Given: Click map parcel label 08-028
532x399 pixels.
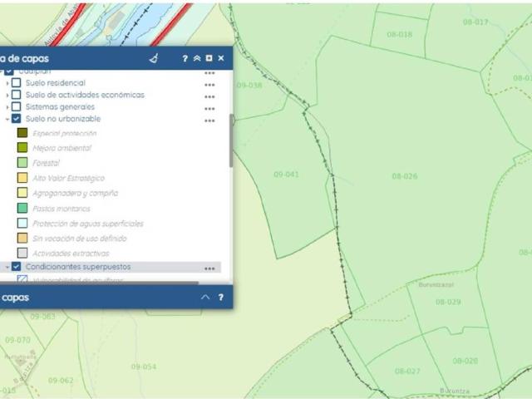Looking at the screenshot, I should click(x=465, y=361).
